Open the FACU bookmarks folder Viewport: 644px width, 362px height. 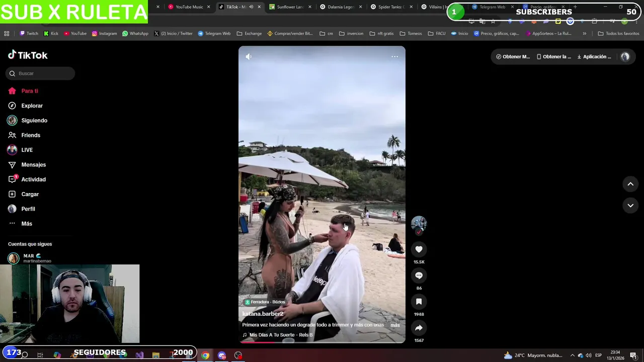(x=437, y=34)
